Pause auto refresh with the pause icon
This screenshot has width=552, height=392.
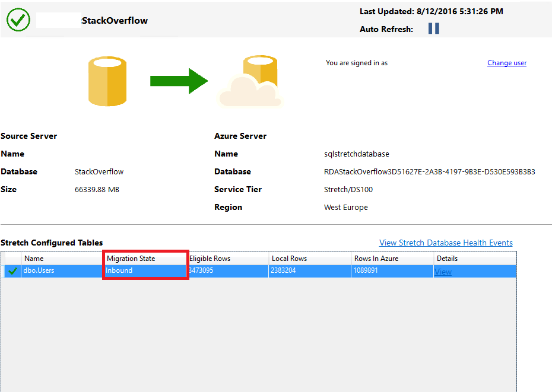coord(434,28)
